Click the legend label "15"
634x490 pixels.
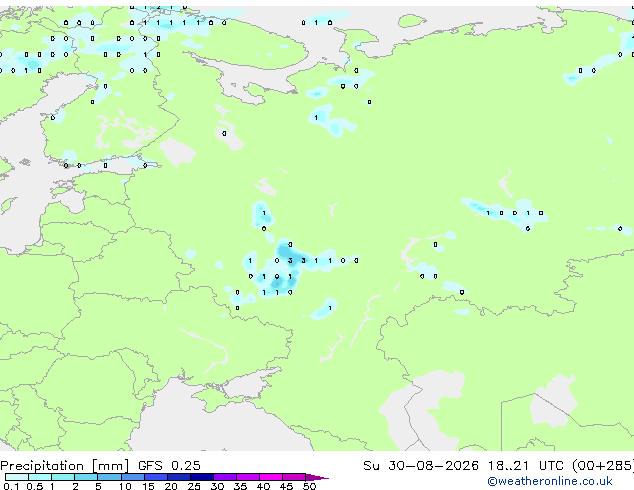tap(148, 486)
